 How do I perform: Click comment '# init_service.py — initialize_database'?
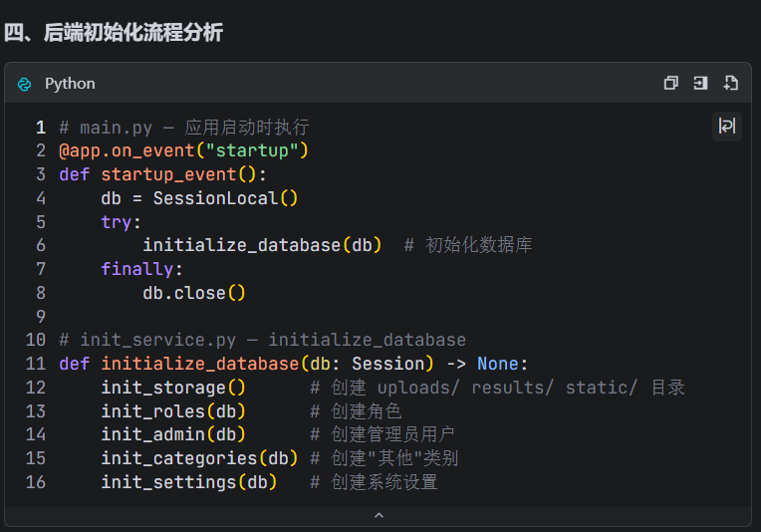coord(262,341)
